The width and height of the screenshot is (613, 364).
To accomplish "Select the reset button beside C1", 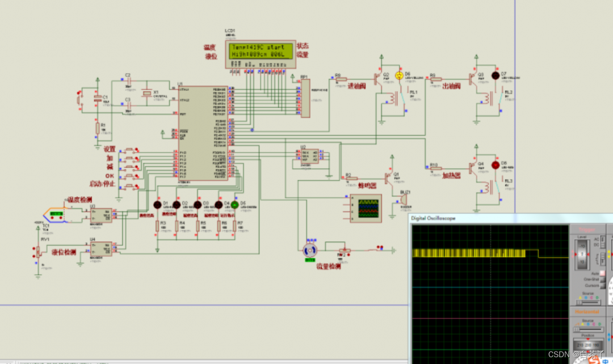I will pos(79,100).
